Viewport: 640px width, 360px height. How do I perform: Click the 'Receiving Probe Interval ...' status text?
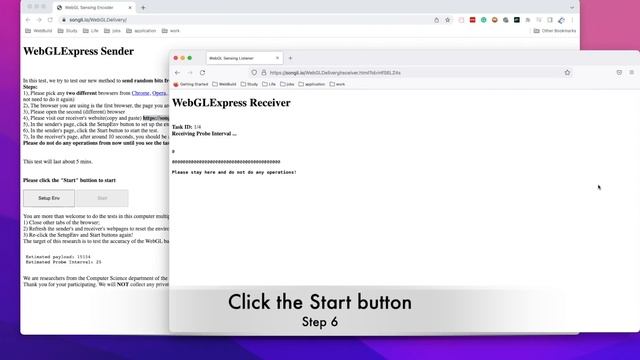point(204,133)
